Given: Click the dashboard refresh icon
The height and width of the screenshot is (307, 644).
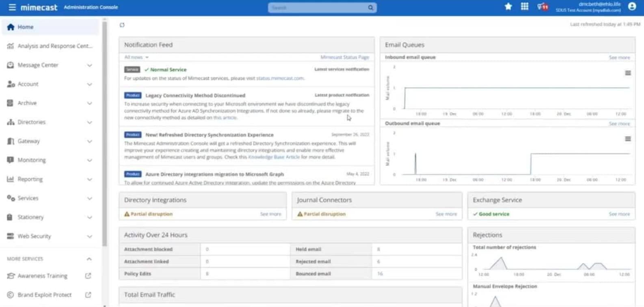Looking at the screenshot, I should (x=122, y=25).
